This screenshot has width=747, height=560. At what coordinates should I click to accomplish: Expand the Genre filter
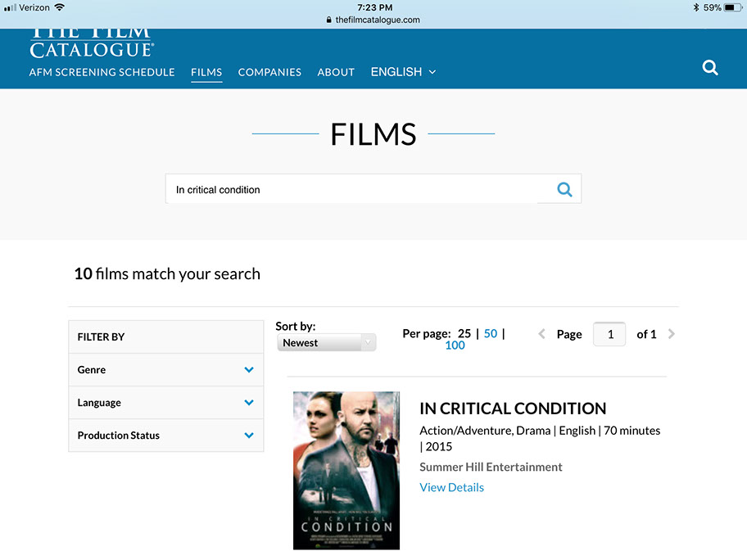click(249, 370)
